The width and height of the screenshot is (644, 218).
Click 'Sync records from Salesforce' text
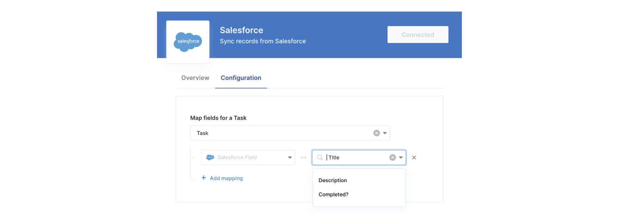(263, 41)
